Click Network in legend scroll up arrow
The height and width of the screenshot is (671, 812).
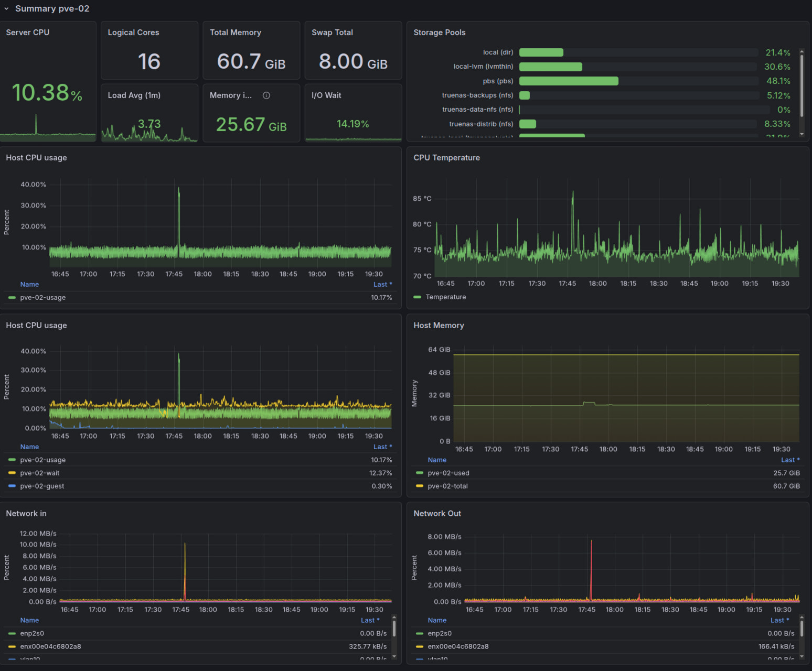pos(394,618)
